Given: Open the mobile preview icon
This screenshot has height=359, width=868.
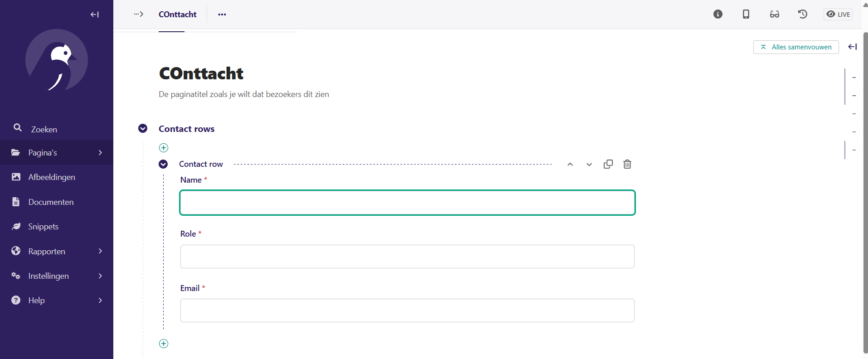Looking at the screenshot, I should [x=746, y=14].
